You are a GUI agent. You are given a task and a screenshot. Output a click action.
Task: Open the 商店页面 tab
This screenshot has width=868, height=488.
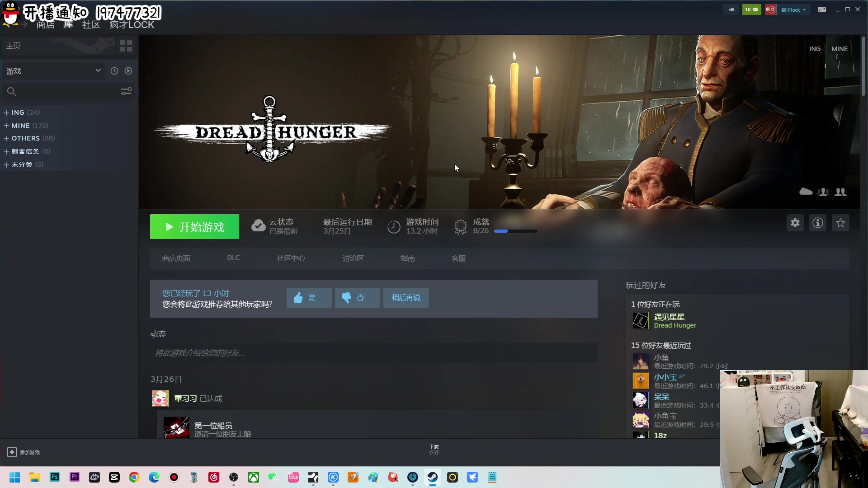(x=176, y=258)
